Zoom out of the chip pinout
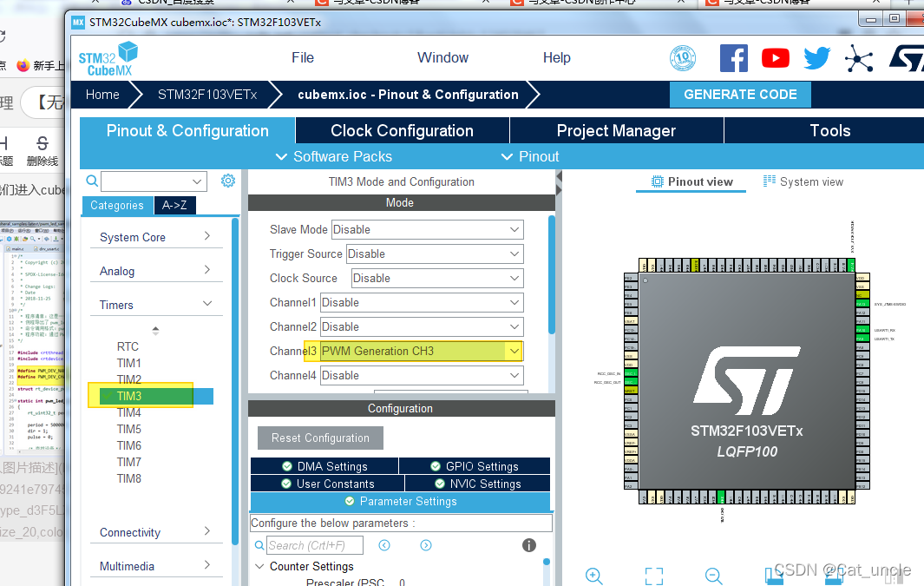Image resolution: width=924 pixels, height=586 pixels. (714, 576)
